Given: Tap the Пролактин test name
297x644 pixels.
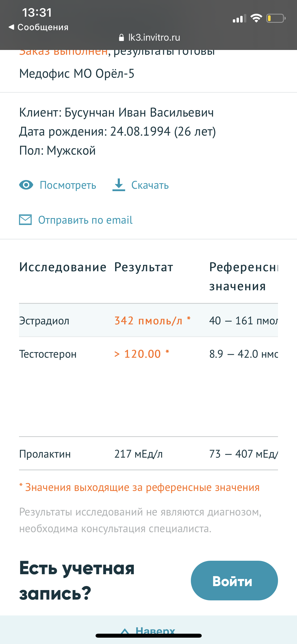Looking at the screenshot, I should point(45,454).
